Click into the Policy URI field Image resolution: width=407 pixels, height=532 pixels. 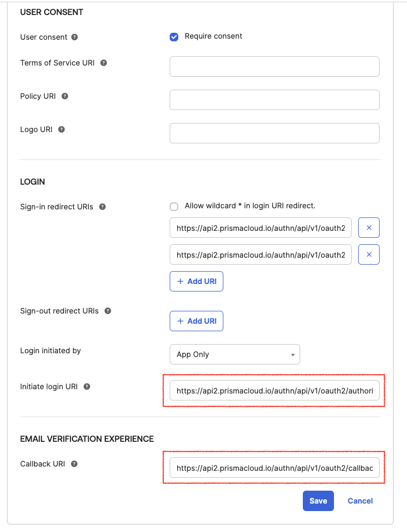(274, 100)
